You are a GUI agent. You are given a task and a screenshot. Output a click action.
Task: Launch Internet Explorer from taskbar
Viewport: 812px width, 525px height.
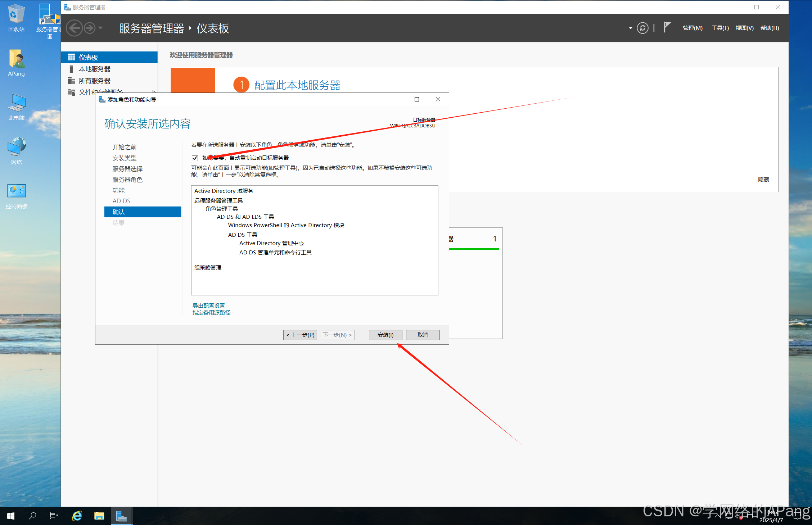[77, 516]
